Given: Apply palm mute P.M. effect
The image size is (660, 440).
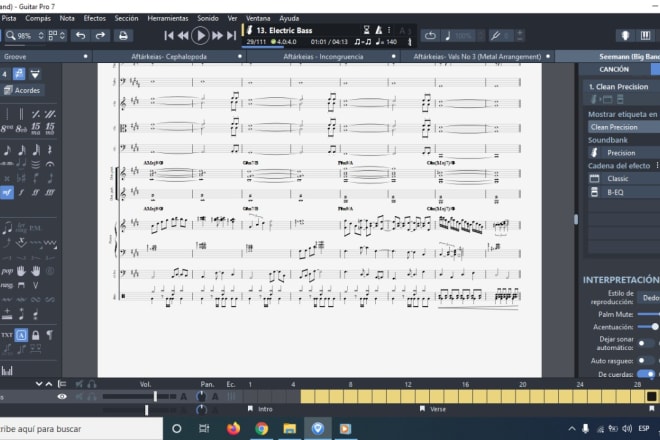Looking at the screenshot, I should [35, 228].
